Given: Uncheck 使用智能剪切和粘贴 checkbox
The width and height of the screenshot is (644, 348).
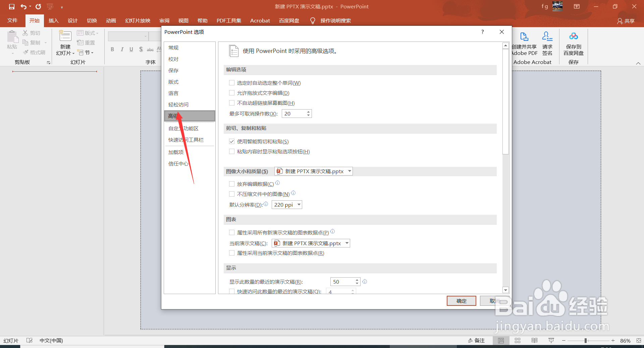Looking at the screenshot, I should 232,141.
